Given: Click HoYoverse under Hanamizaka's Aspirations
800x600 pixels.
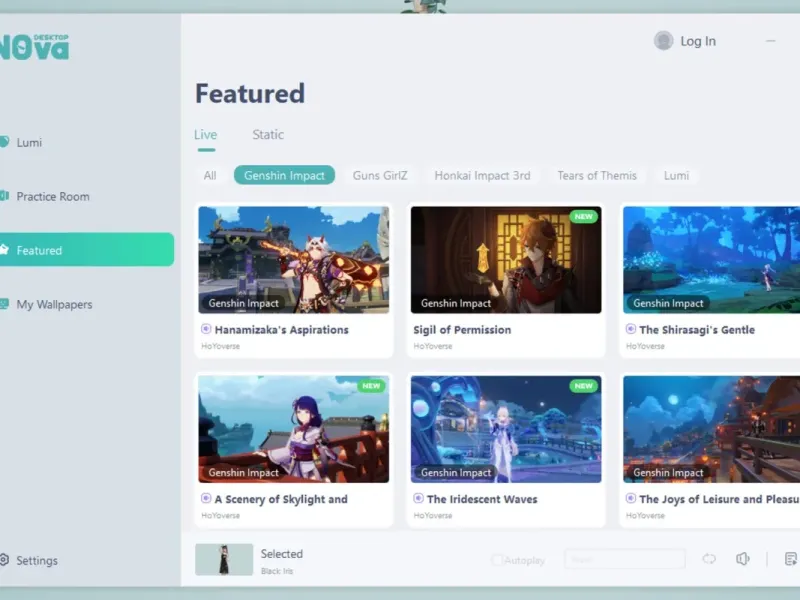Looking at the screenshot, I should (x=220, y=346).
